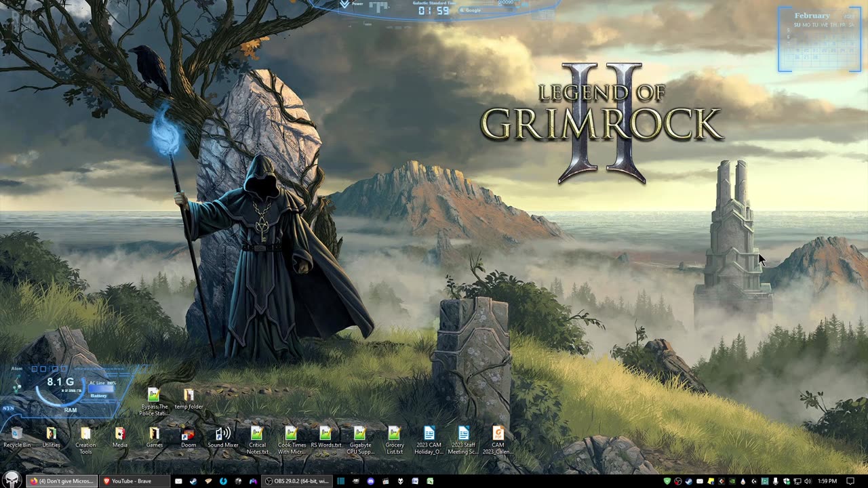Switch to OBS 29.0.2 taskbar window

[297, 481]
